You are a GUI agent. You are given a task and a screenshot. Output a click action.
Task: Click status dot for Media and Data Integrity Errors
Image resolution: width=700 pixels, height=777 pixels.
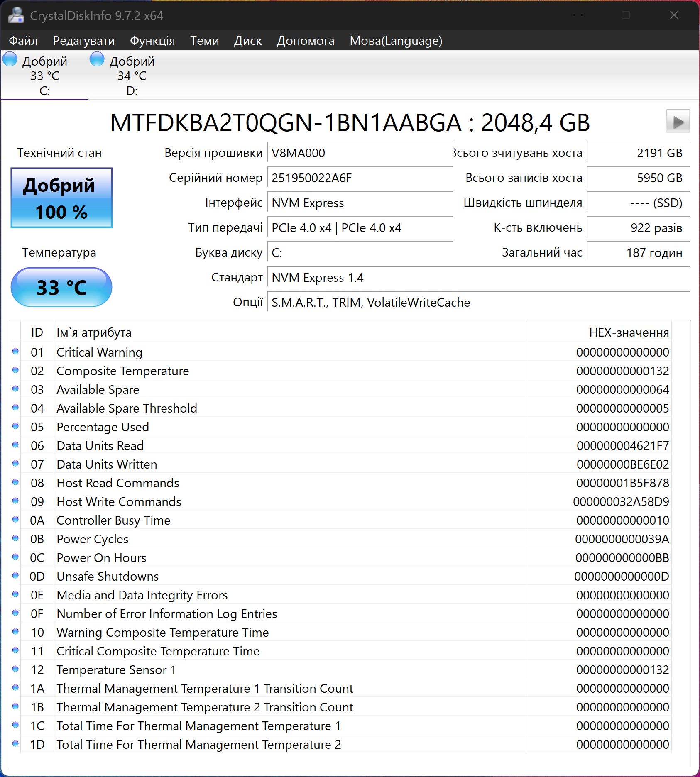[15, 594]
